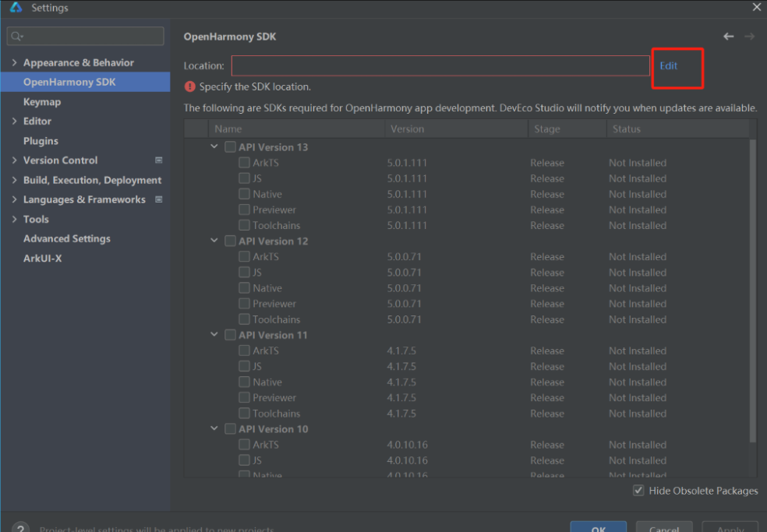Check the API Version 12 checkbox
Viewport: 767px width, 532px height.
[230, 241]
